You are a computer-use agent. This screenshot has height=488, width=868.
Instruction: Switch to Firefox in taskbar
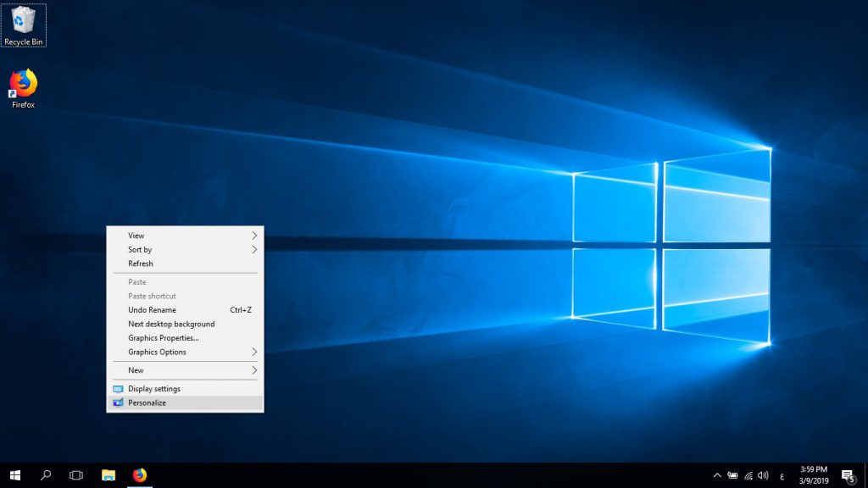[140, 475]
